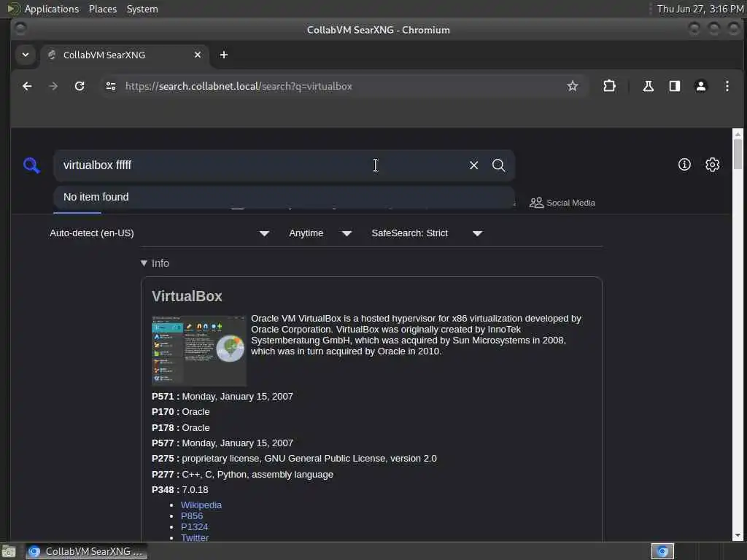Select the P571 date row
The image size is (747, 560).
(222, 396)
